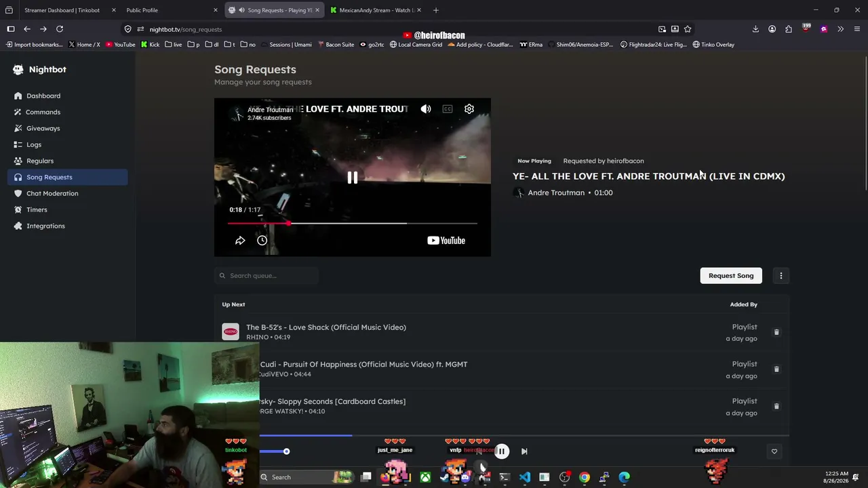Go to Commands in the sidebar
The width and height of the screenshot is (868, 488).
[43, 112]
